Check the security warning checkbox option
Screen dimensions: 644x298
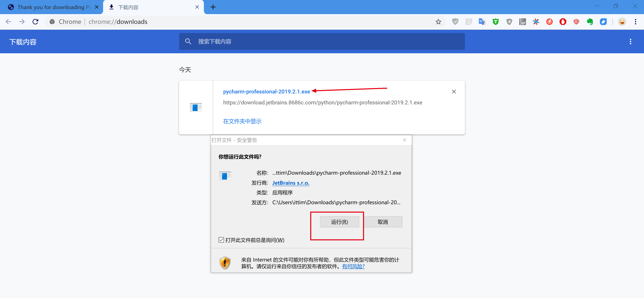click(x=220, y=240)
